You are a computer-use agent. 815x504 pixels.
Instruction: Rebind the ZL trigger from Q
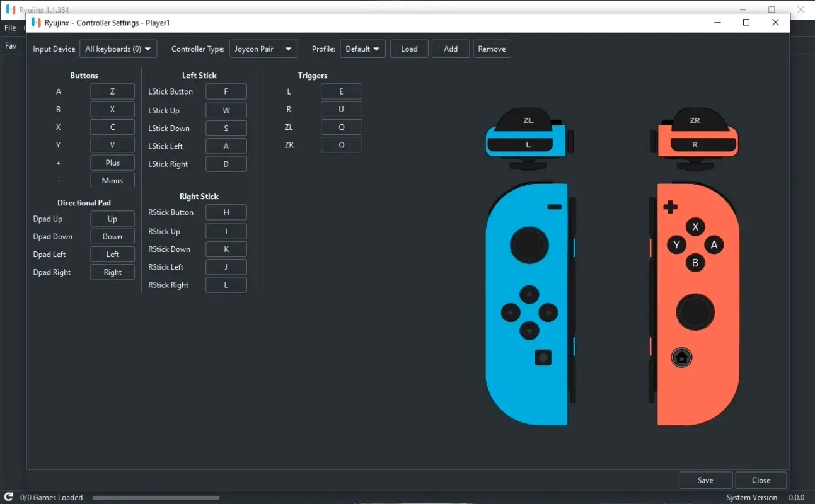(x=341, y=127)
